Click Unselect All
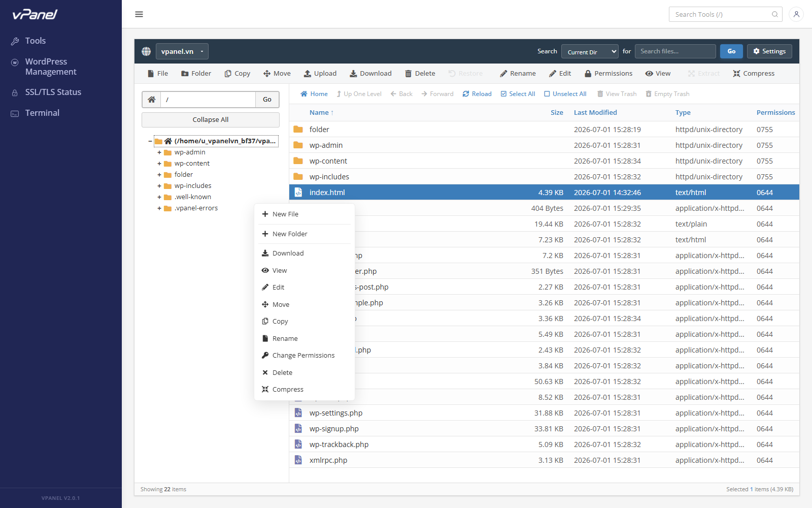The height and width of the screenshot is (508, 812). (x=565, y=94)
